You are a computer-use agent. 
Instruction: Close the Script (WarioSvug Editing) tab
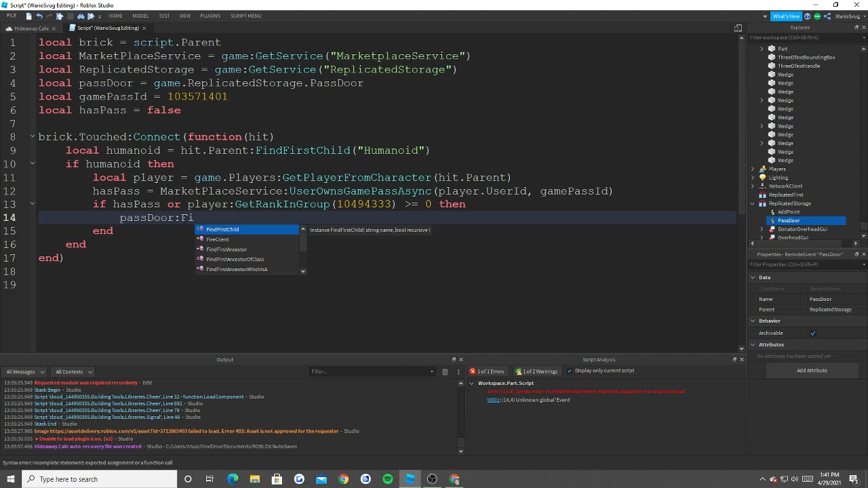(x=144, y=28)
